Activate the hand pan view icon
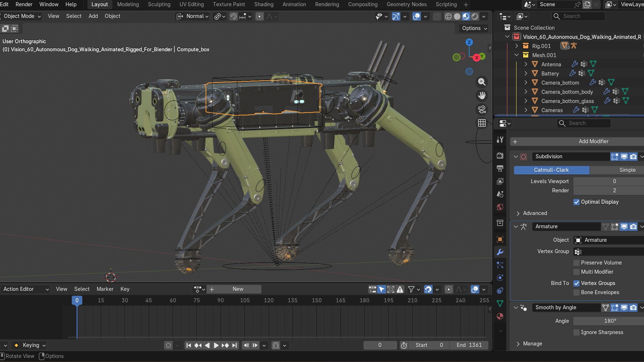644x362 pixels. pos(482,96)
